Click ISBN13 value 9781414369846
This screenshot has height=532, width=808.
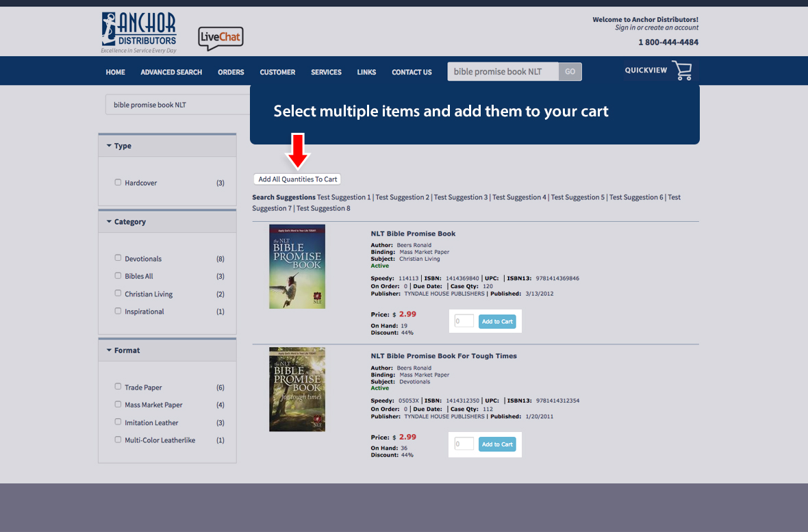point(557,279)
